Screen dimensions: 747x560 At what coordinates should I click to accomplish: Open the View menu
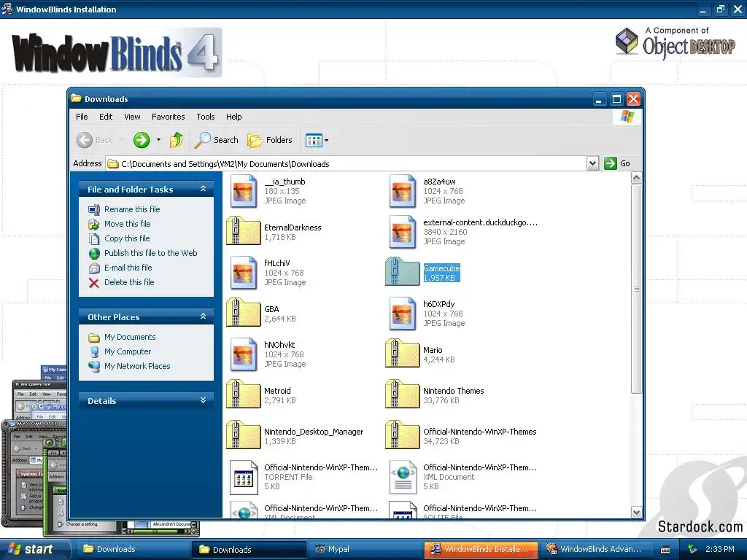[x=133, y=117]
